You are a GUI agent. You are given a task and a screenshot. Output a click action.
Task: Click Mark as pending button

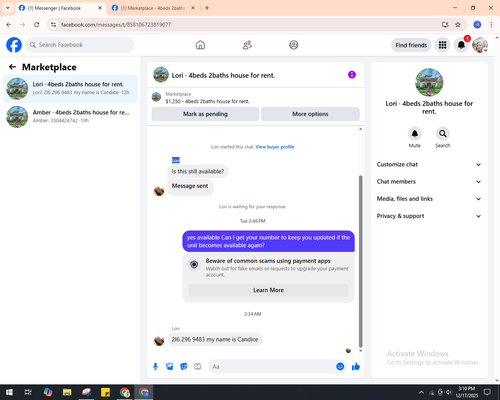[205, 114]
